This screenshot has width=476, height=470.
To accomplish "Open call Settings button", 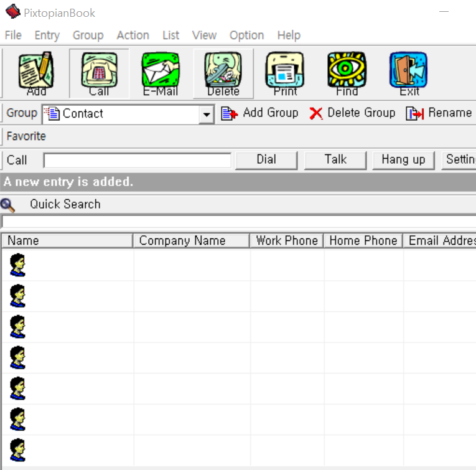I will [x=459, y=160].
